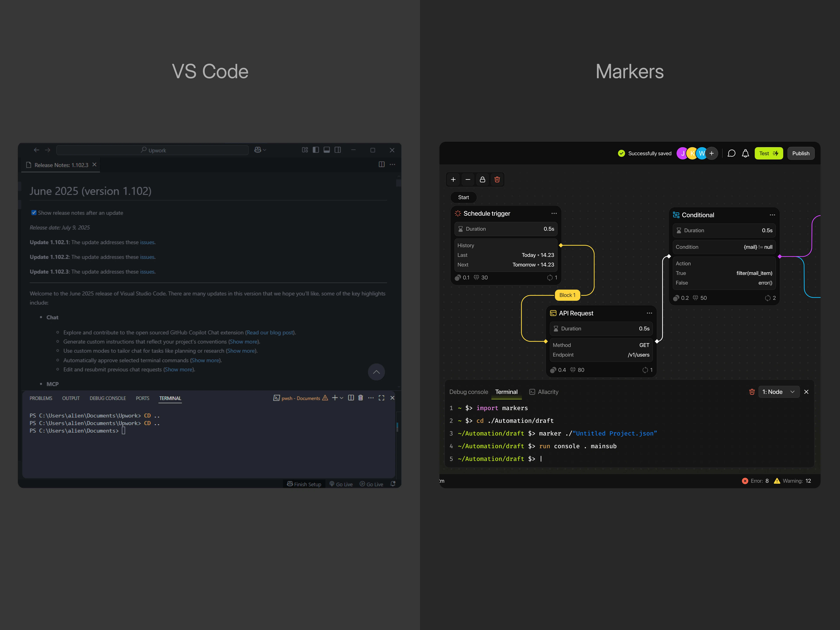This screenshot has height=630, width=840.
Task: Open issues link for Update 1.102.2
Action: [x=147, y=257]
